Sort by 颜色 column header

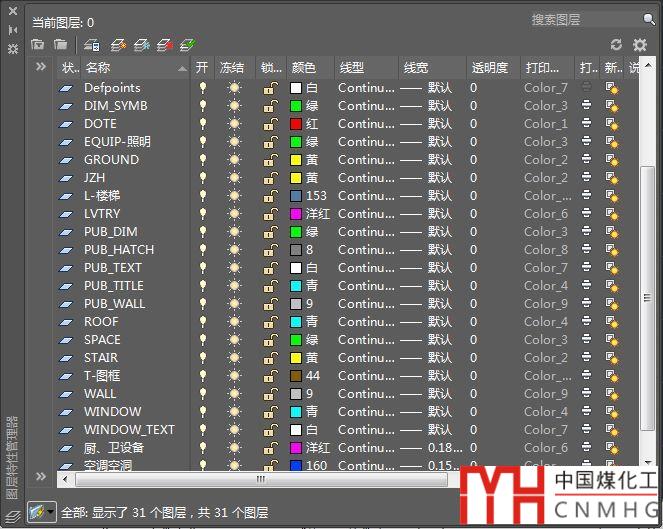tap(310, 68)
